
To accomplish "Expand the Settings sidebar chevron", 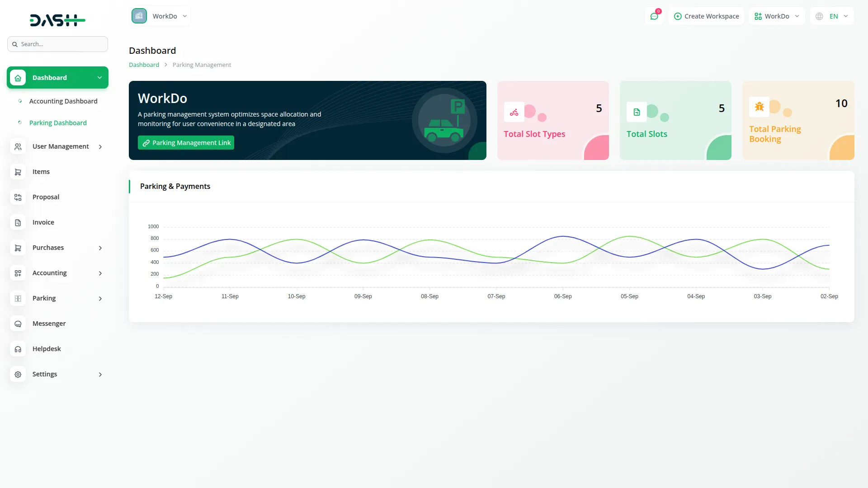I will [100, 374].
